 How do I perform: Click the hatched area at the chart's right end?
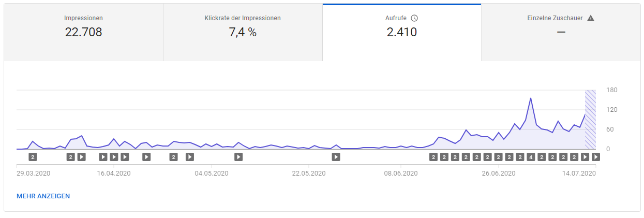(x=590, y=119)
